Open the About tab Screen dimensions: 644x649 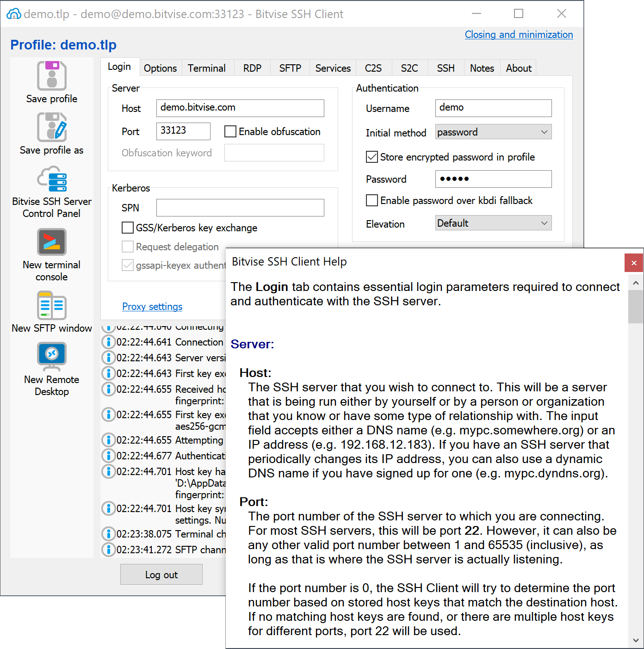[519, 68]
